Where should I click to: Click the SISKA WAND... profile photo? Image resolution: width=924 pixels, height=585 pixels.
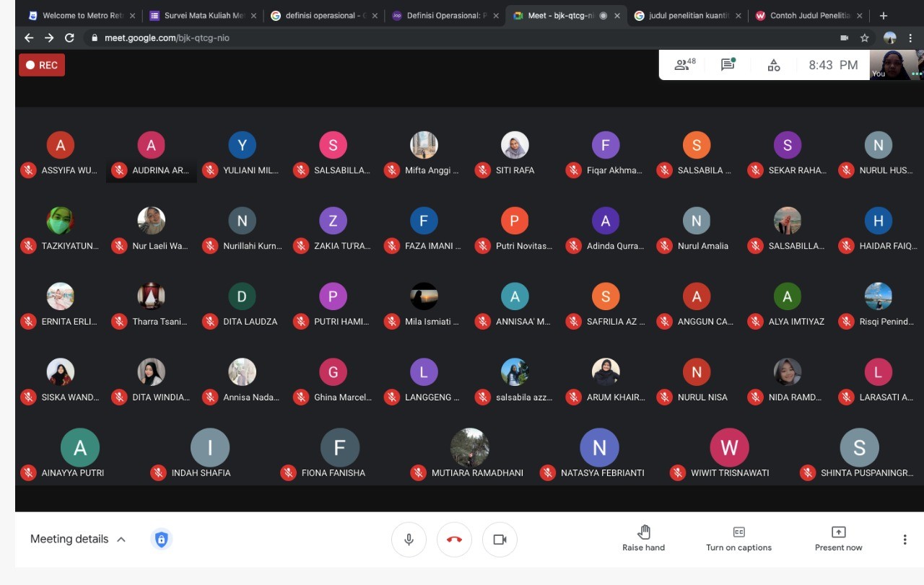click(x=60, y=372)
